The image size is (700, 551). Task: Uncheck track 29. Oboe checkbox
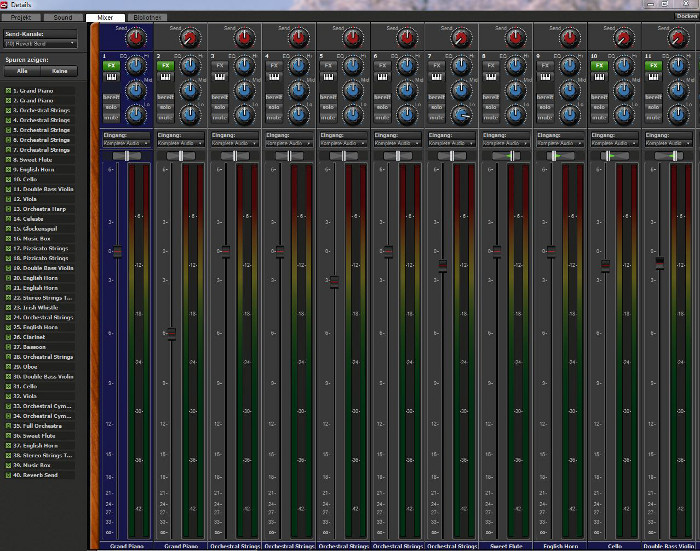click(x=8, y=367)
